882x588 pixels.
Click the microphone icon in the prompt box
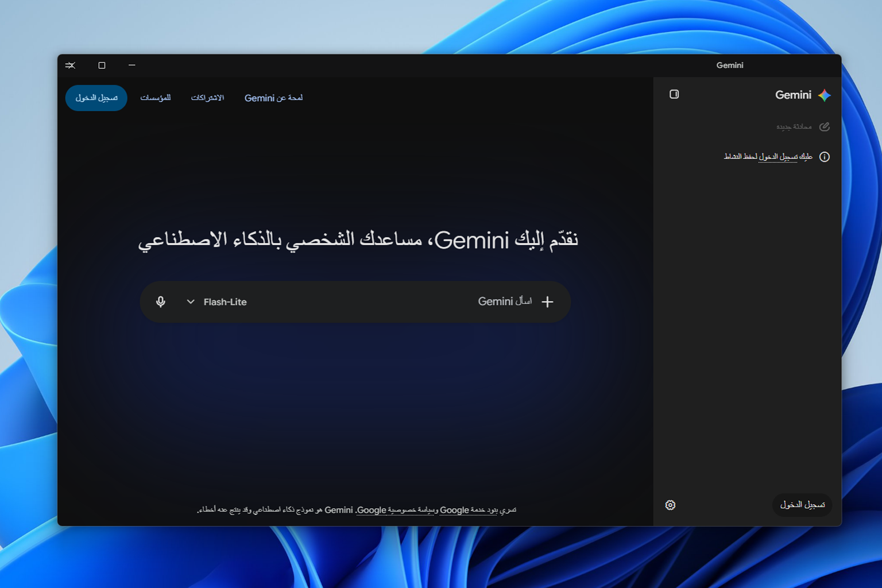[x=161, y=301]
